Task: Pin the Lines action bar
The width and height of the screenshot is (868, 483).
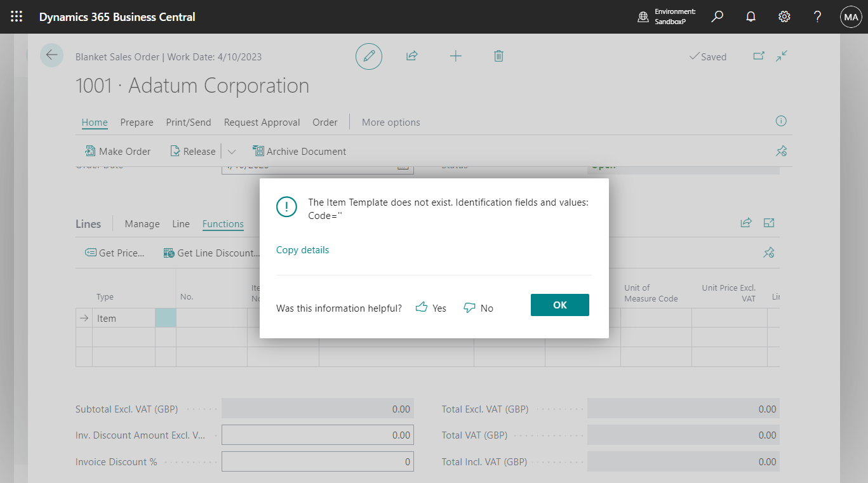Action: 769,253
